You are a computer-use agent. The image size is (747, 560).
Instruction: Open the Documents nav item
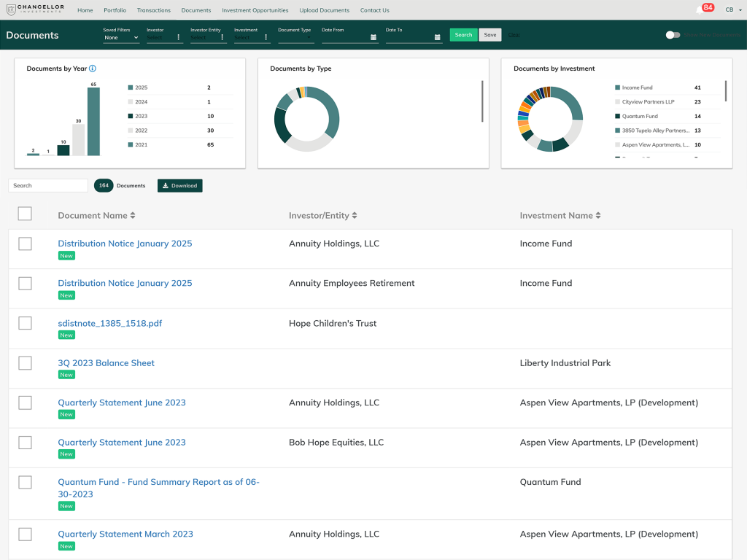pyautogui.click(x=196, y=10)
